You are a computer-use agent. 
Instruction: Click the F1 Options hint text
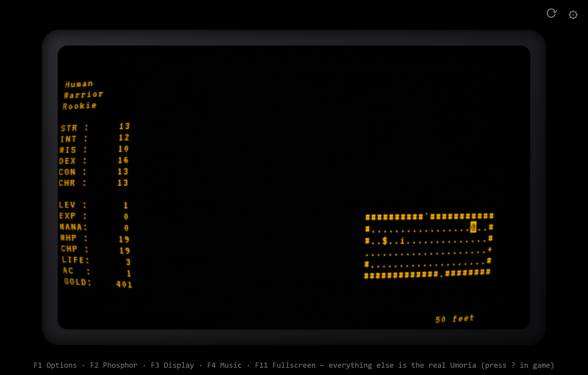click(55, 365)
